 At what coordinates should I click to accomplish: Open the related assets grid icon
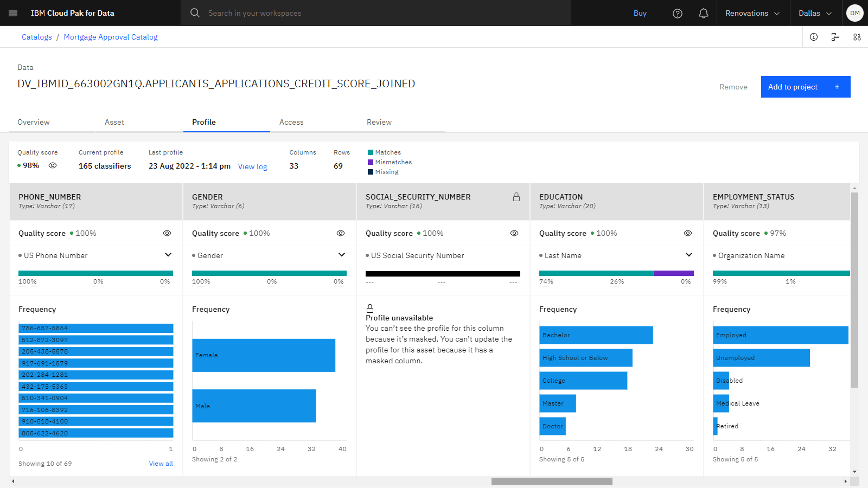[857, 37]
